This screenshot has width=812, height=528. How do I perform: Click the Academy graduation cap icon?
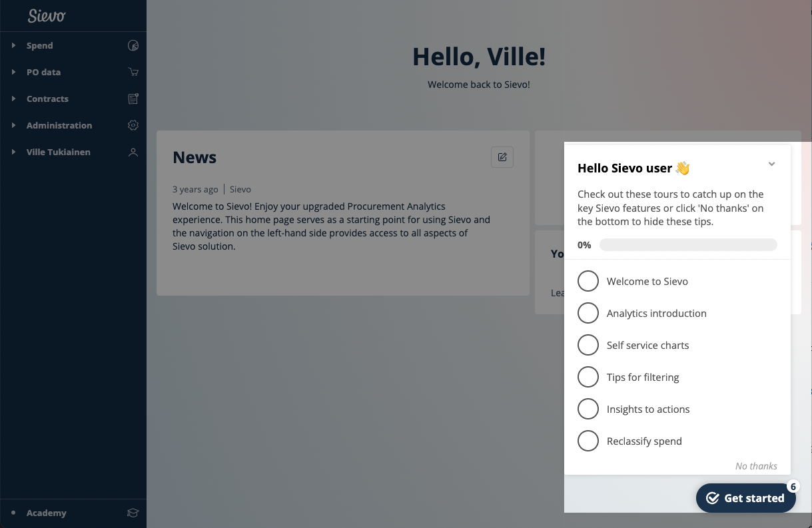[133, 513]
